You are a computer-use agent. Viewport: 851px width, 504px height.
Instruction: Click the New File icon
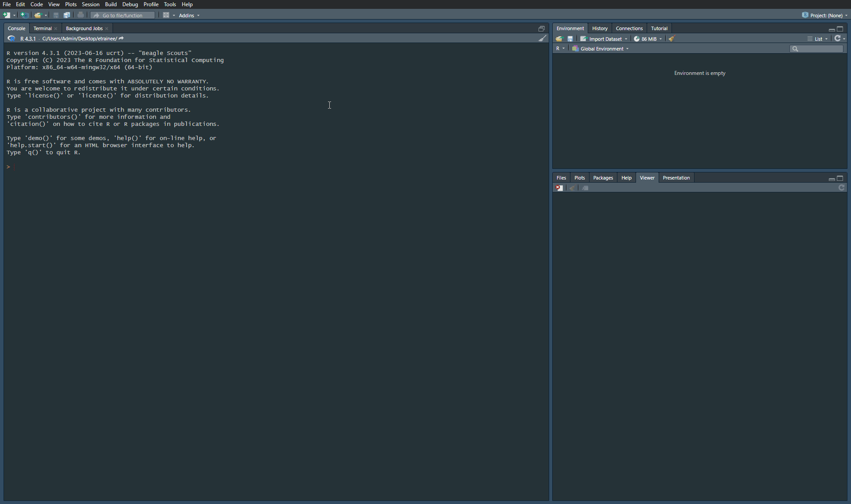coord(6,15)
